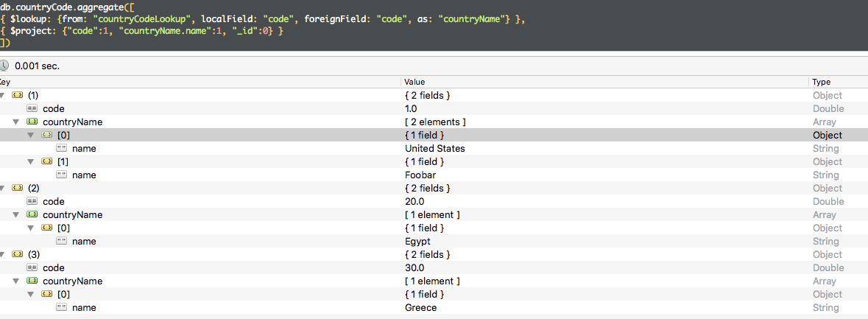Click the clock icon beside 0.001 sec.
Viewport: 868px width, 319px height.
pos(4,66)
